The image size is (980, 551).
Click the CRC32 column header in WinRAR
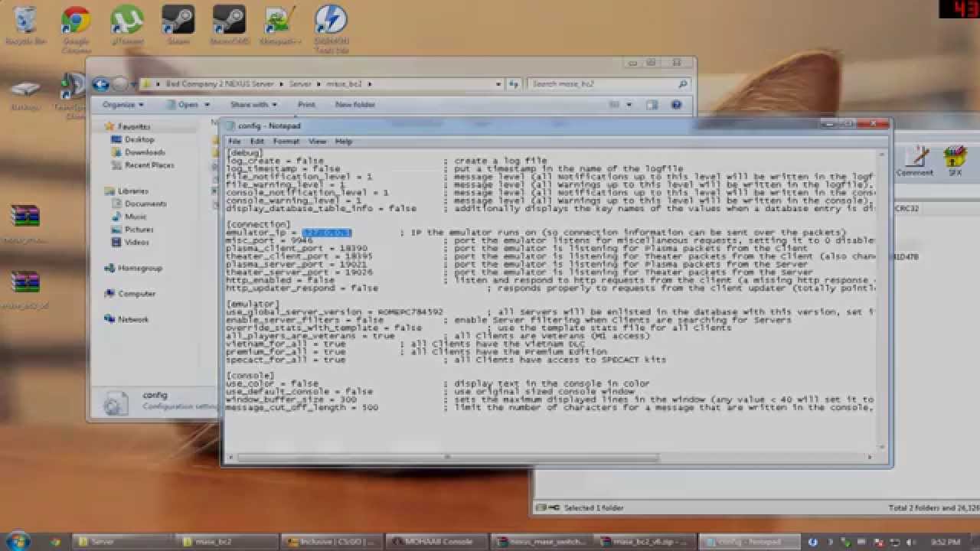(906, 208)
